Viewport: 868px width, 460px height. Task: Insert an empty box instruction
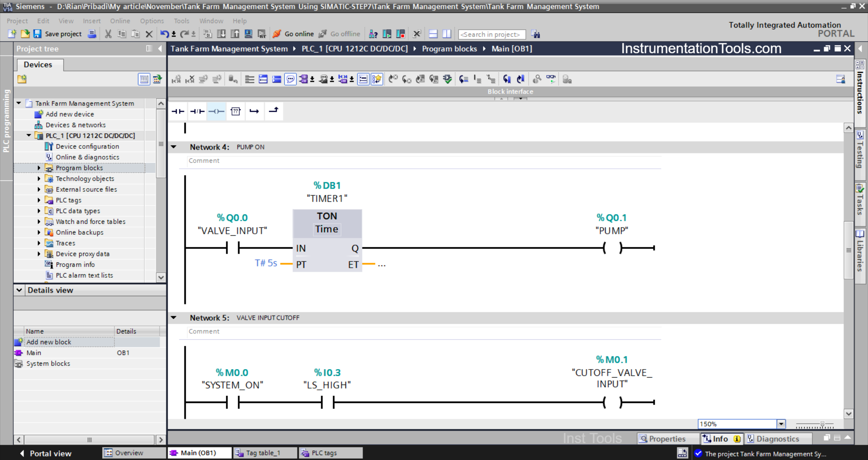pos(236,111)
